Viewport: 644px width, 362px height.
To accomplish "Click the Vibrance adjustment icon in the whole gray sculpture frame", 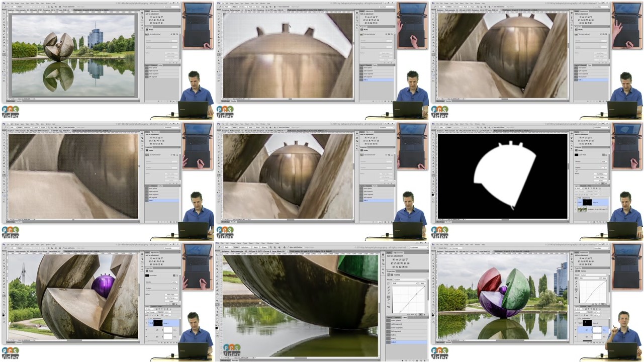I will 162,17.
